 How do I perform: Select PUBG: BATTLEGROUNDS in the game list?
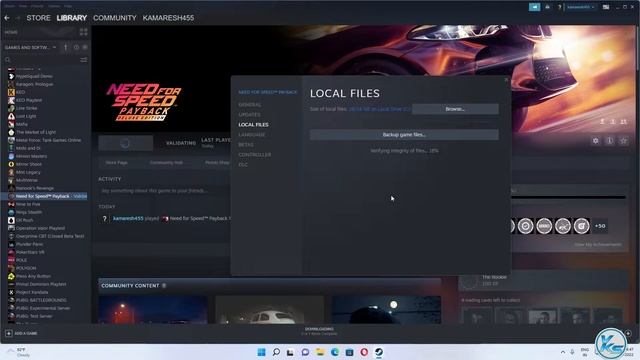[x=41, y=300]
